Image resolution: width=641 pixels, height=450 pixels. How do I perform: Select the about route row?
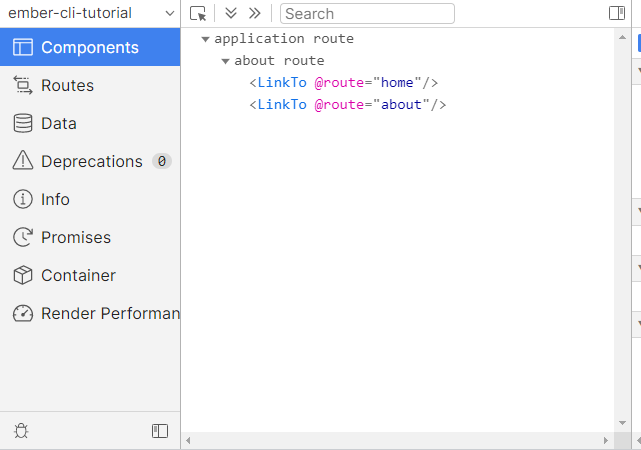click(397, 61)
